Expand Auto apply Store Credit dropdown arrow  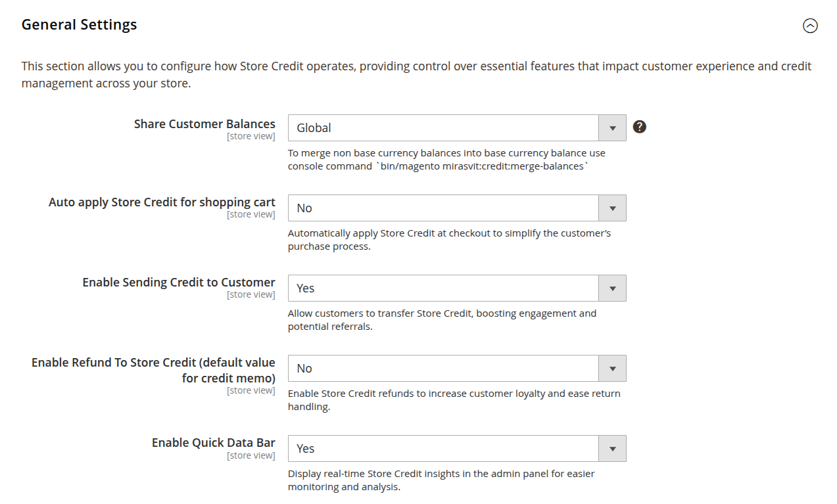click(612, 208)
